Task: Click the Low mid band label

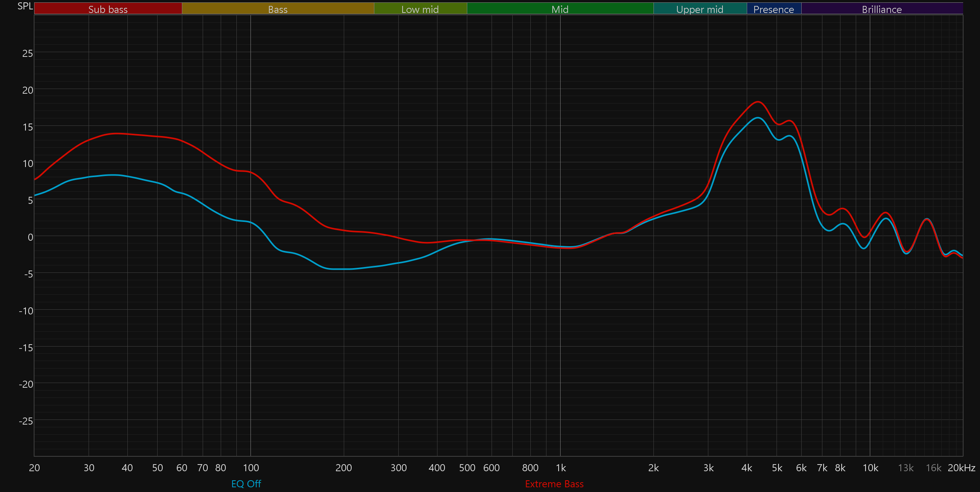Action: (x=420, y=9)
